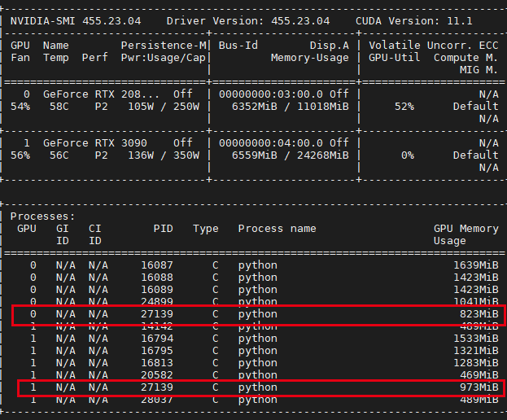
Task: Click memory usage 6559MiB / 24268MiB
Action: pyautogui.click(x=291, y=155)
